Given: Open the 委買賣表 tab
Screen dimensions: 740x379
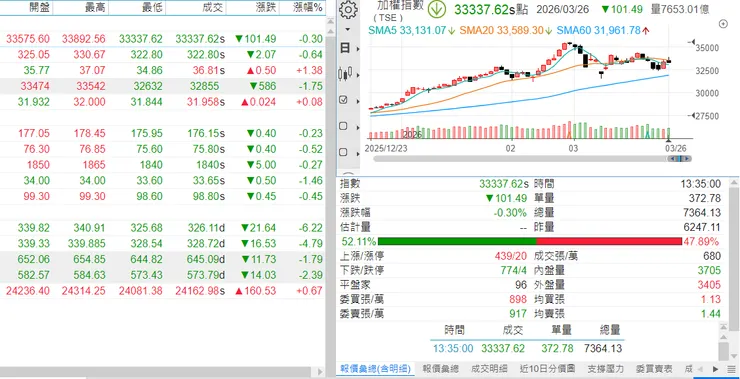Looking at the screenshot, I should pyautogui.click(x=655, y=369).
